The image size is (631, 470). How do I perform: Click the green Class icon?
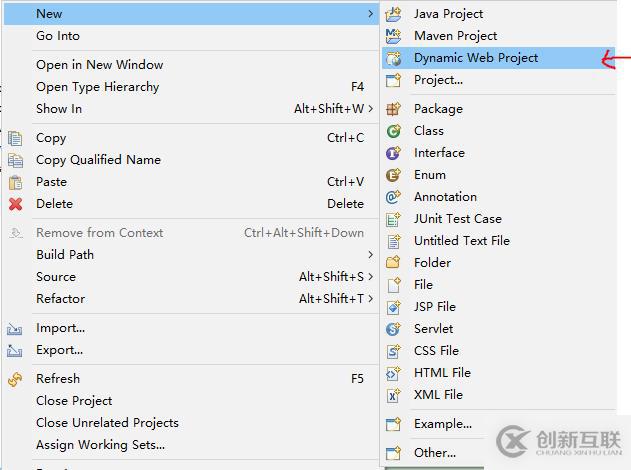coord(393,131)
